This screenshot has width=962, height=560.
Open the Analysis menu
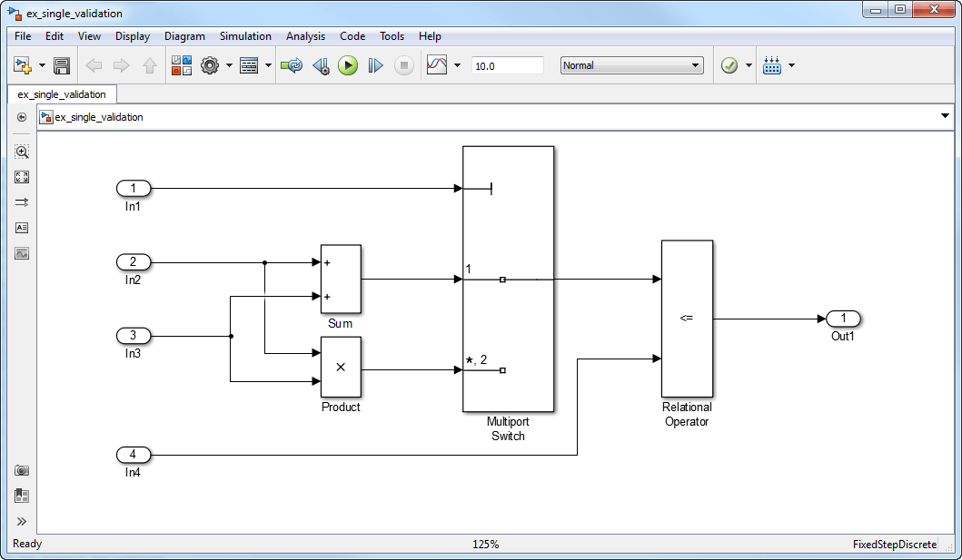coord(305,36)
